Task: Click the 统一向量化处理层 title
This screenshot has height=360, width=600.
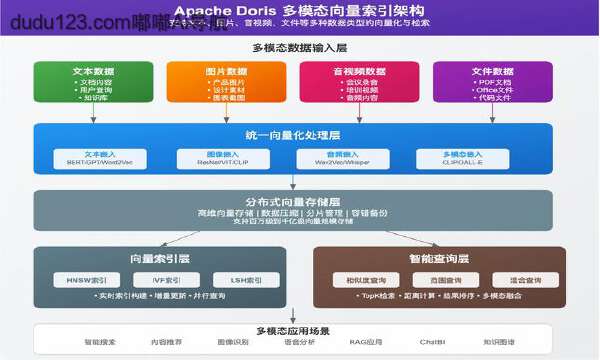Action: click(x=293, y=135)
